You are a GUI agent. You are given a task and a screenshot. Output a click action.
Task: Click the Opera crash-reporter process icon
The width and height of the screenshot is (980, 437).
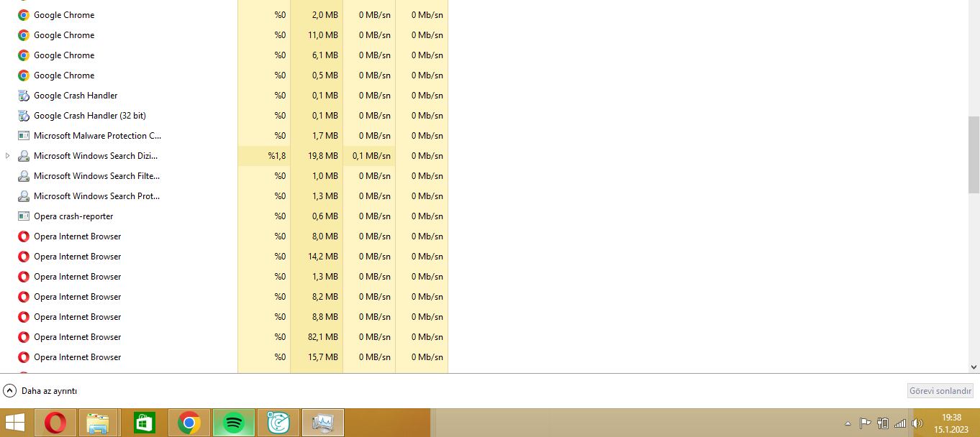24,216
